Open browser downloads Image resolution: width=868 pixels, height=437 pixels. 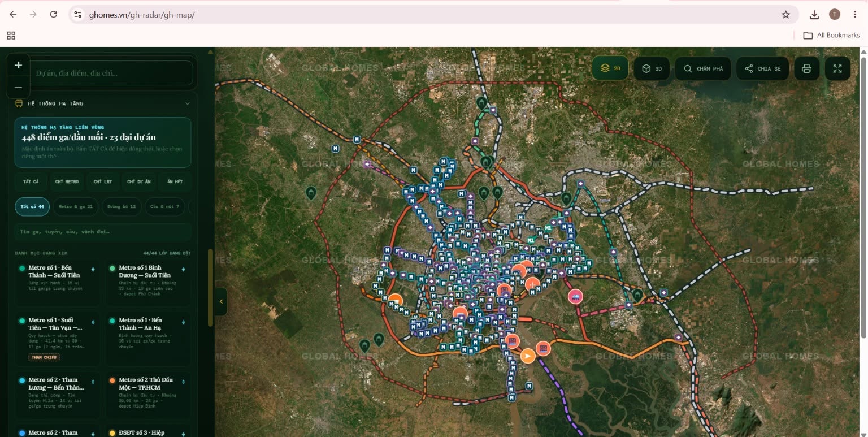[814, 15]
